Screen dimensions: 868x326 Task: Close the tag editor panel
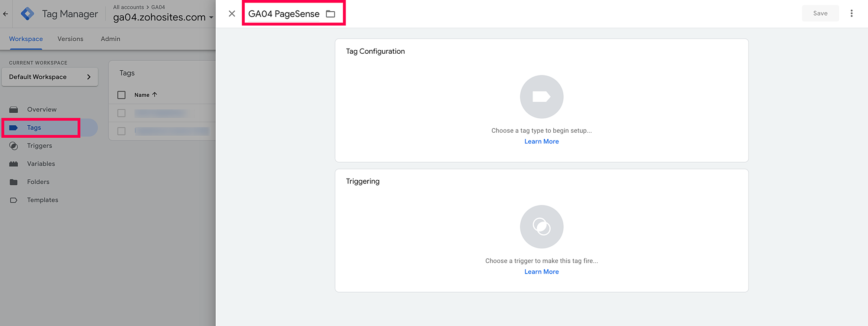pyautogui.click(x=232, y=14)
